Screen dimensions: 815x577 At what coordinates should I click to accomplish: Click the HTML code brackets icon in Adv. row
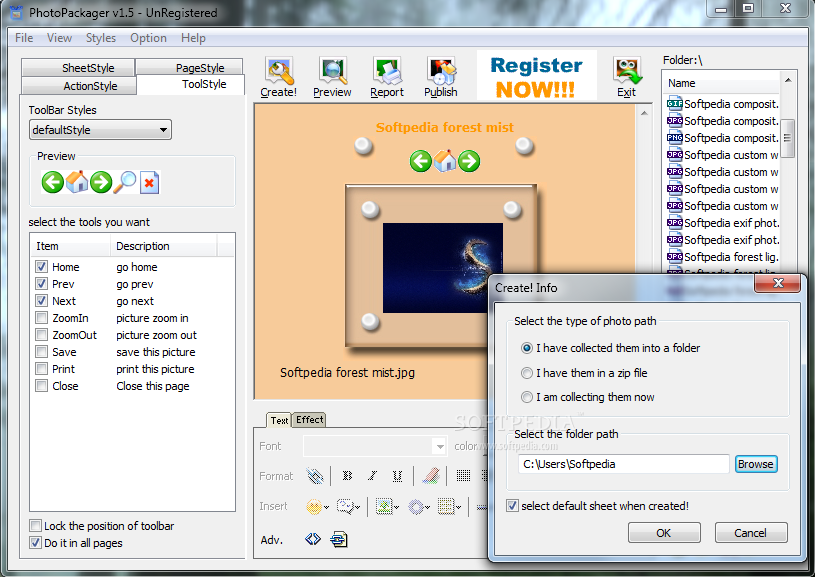coord(313,539)
